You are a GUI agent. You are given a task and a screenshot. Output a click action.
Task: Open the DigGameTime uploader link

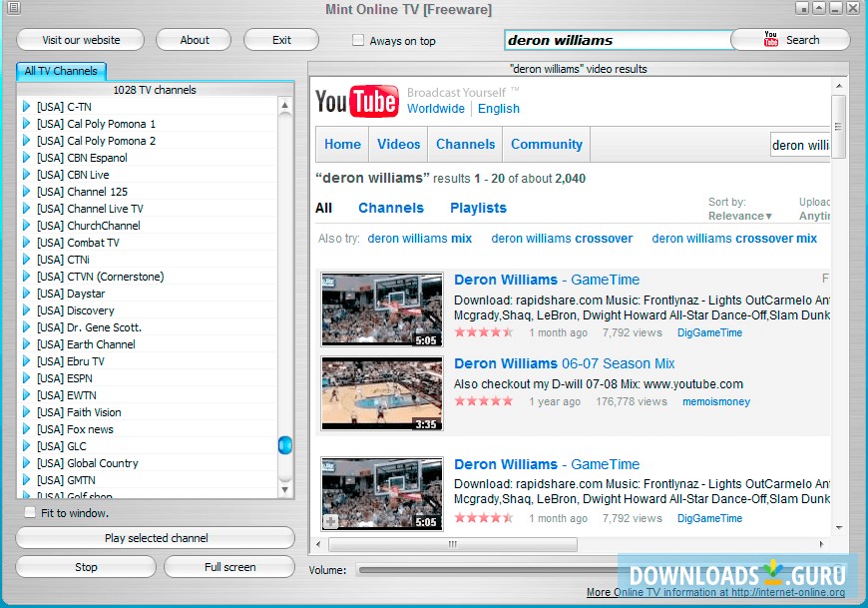(x=709, y=332)
